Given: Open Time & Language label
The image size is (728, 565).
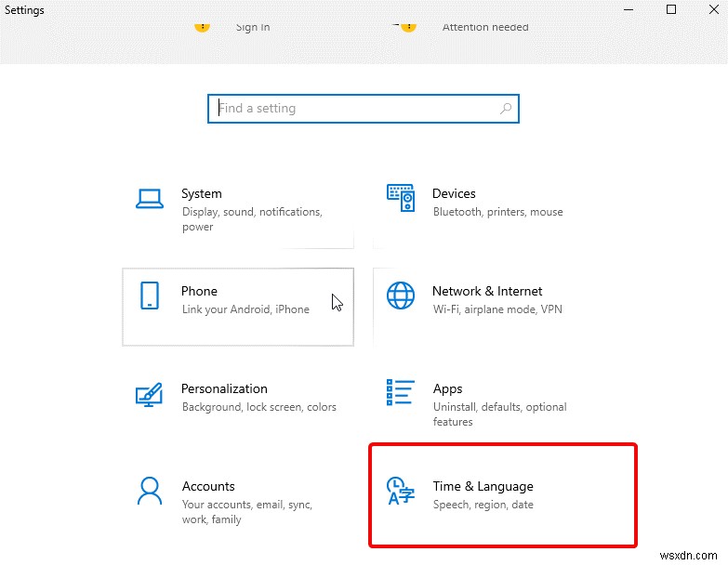Looking at the screenshot, I should pyautogui.click(x=483, y=486).
